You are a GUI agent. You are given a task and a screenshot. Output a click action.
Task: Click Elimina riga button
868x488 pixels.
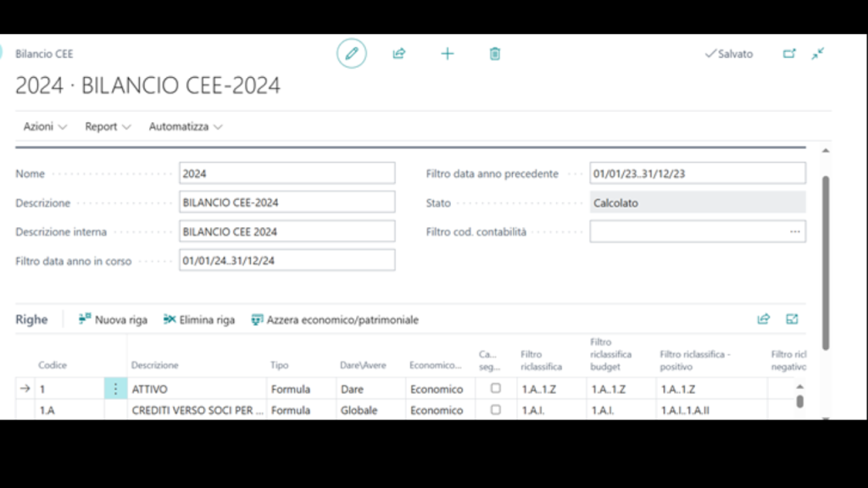pyautogui.click(x=199, y=319)
